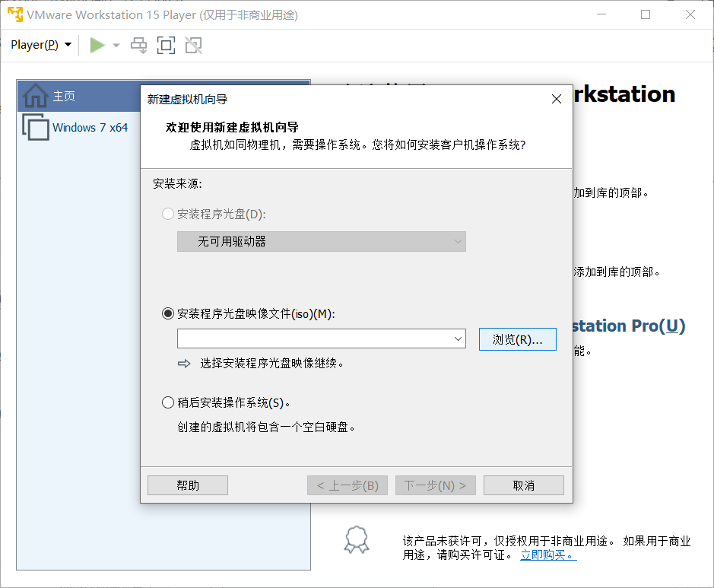Click the 帮助 help button
The image size is (714, 588).
tap(188, 485)
